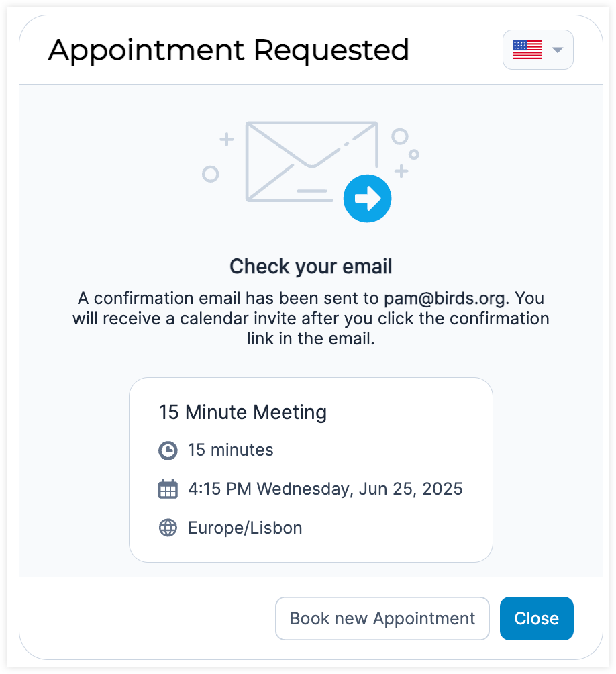The height and width of the screenshot is (674, 616).
Task: Select the confirmation message paragraph
Action: pos(311,318)
